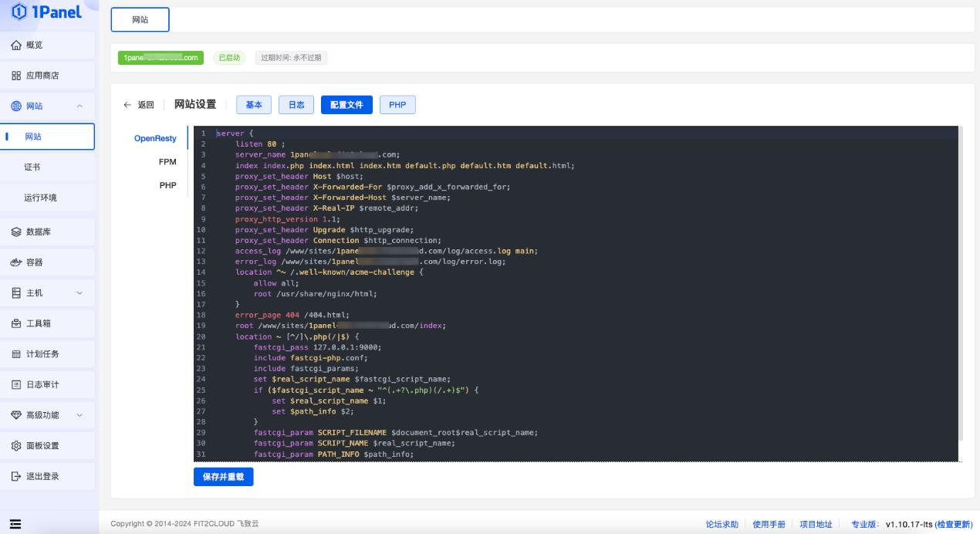Open the Containers whale icon
This screenshot has width=980, height=534.
tap(16, 262)
